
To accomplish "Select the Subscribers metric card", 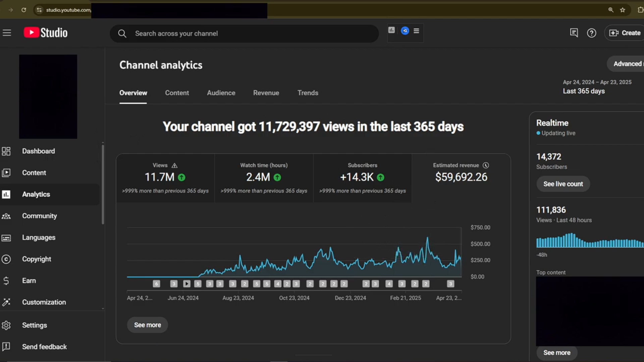I will [x=362, y=178].
